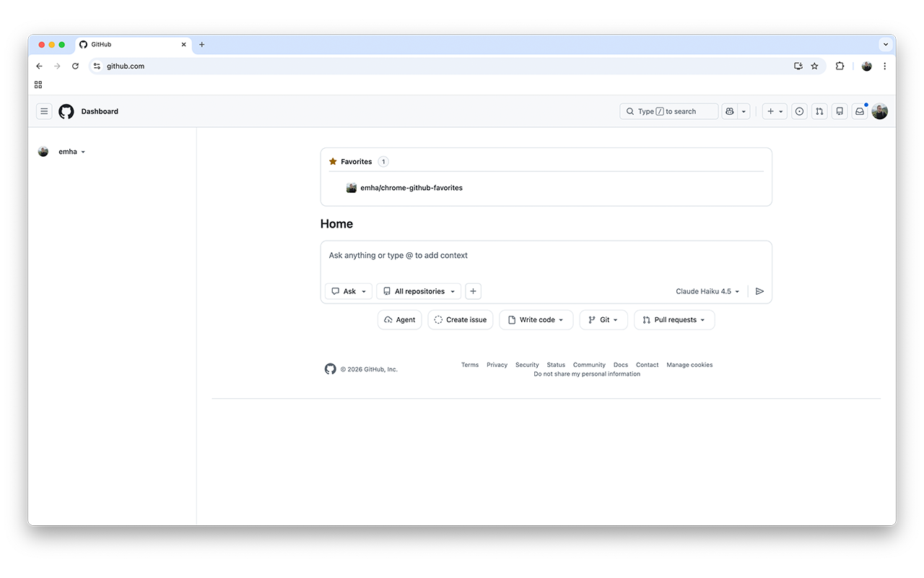This screenshot has width=924, height=578.
Task: Open the Git dropdown button
Action: [x=603, y=320]
